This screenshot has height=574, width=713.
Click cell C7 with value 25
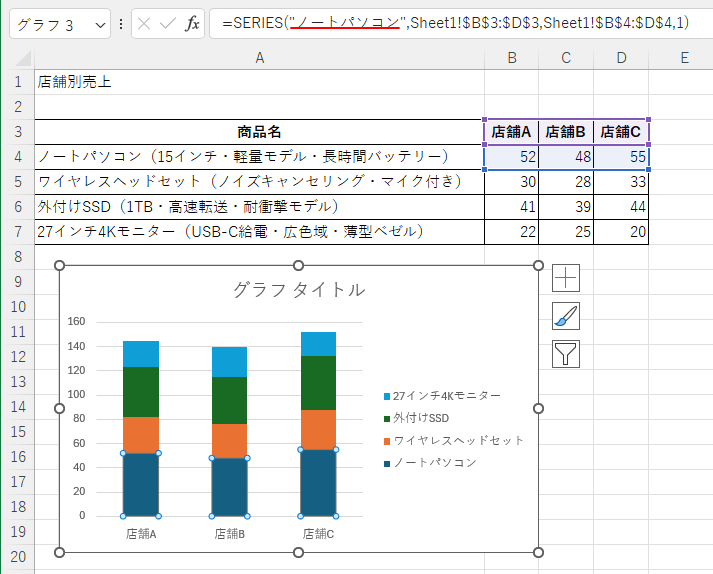click(x=566, y=232)
